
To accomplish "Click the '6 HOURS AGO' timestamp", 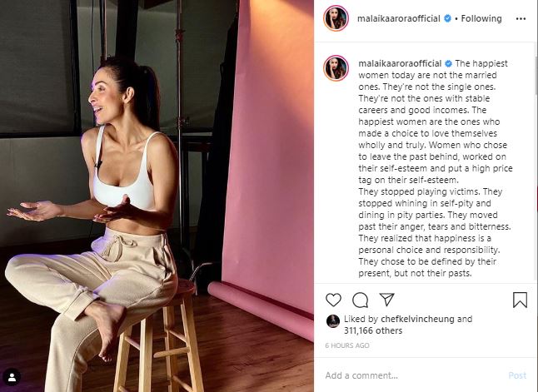I will (x=349, y=346).
